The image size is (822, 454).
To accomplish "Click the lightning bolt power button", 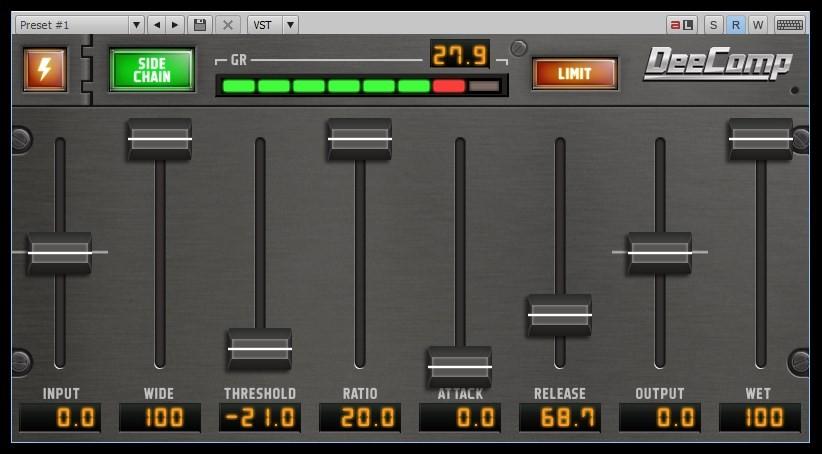I will pyautogui.click(x=45, y=70).
